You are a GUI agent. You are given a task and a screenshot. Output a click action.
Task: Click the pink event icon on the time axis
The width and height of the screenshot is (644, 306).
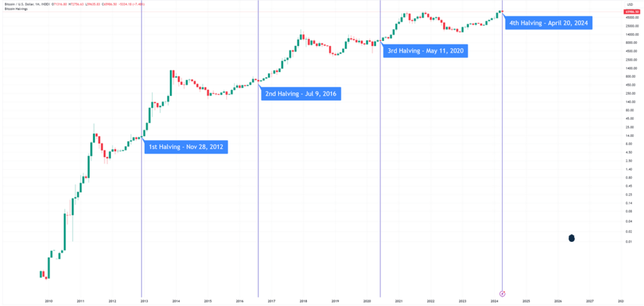(502, 293)
